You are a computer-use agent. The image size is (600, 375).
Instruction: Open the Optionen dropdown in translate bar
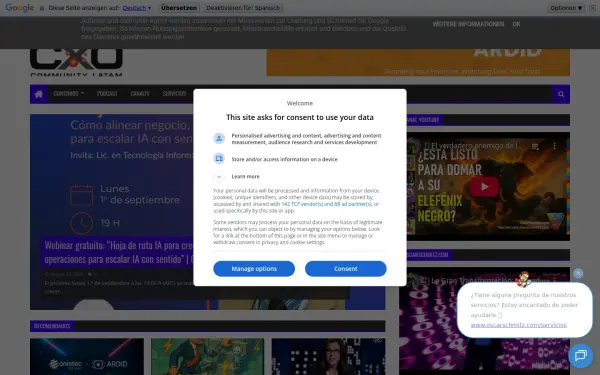point(566,8)
